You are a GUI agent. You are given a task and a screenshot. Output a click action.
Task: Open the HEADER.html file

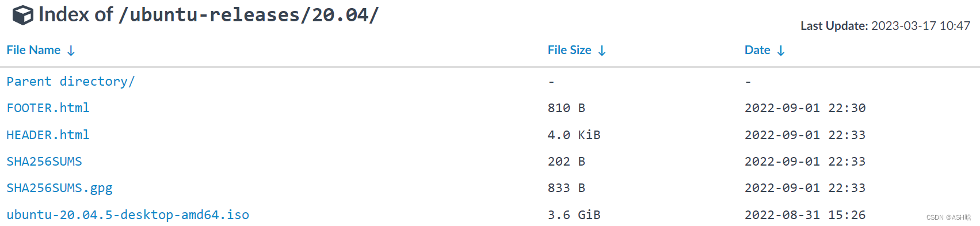[48, 135]
